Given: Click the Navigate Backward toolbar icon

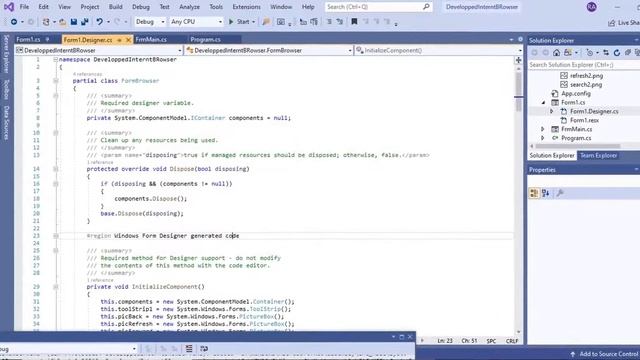Looking at the screenshot, I should point(13,22).
